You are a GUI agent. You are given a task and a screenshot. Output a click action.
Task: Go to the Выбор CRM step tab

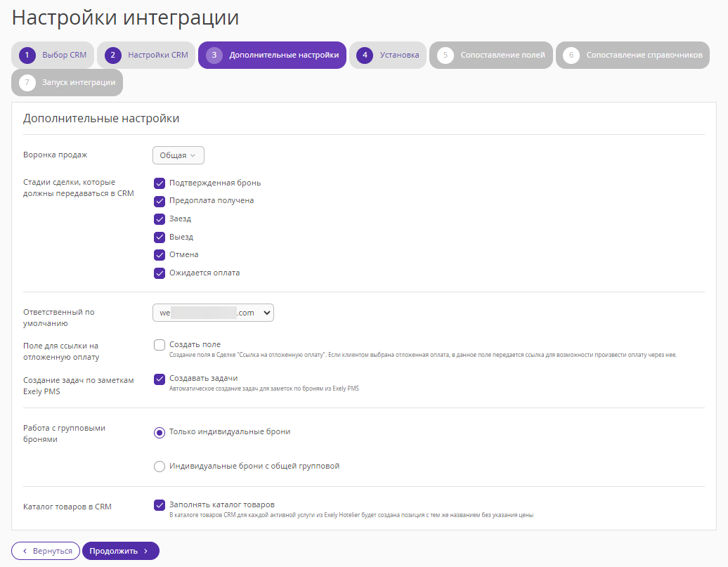[x=53, y=56]
